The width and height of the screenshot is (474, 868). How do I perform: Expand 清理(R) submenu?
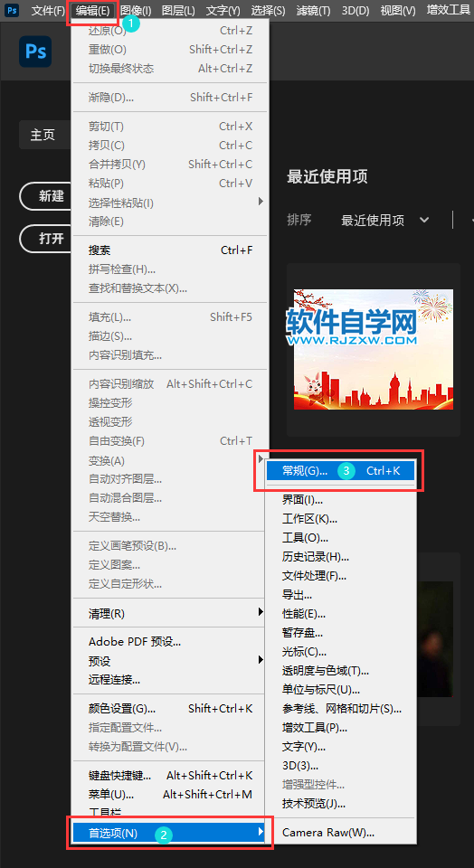(x=170, y=613)
